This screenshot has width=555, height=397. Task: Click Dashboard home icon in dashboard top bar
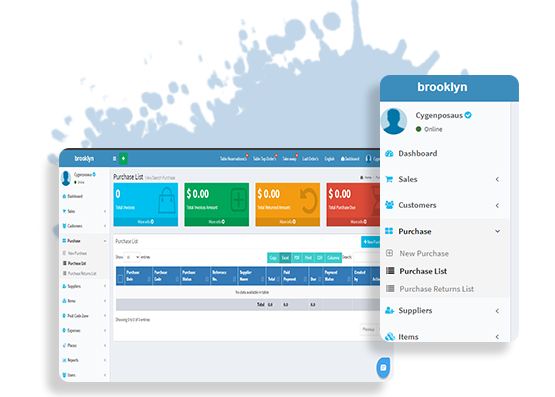pos(343,159)
